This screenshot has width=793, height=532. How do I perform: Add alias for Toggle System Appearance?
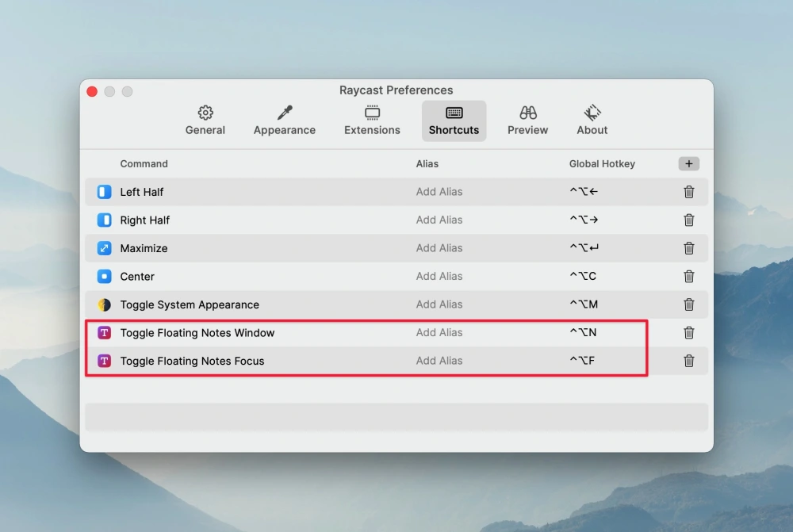[439, 304]
